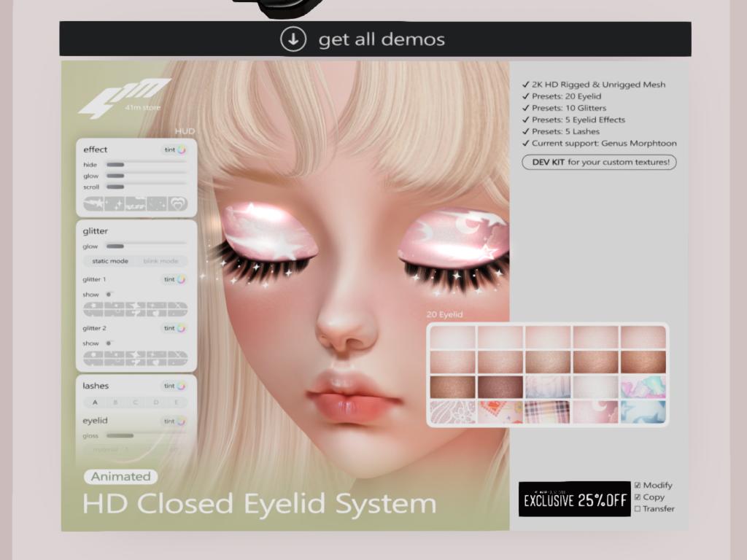Toggle the show switch for glitter 2
The height and width of the screenshot is (560, 747).
tap(109, 343)
